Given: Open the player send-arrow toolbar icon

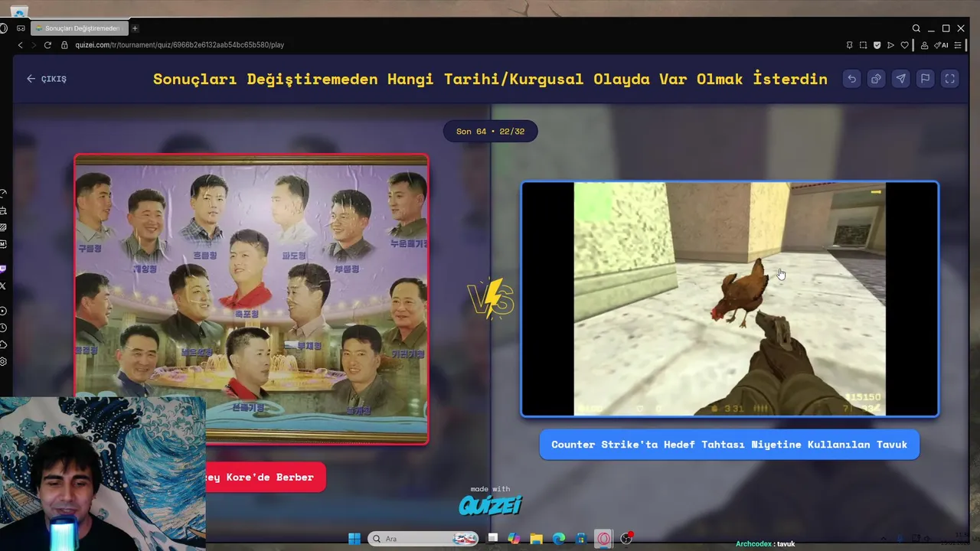Looking at the screenshot, I should (890, 45).
